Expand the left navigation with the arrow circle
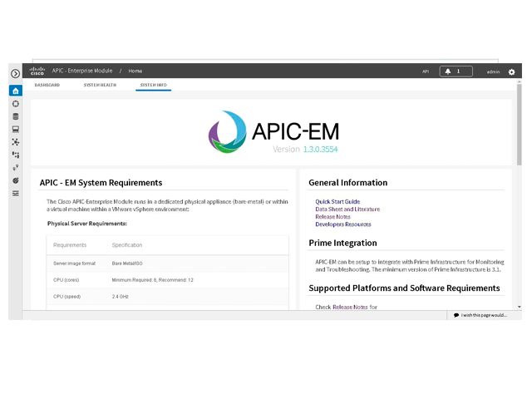 (x=15, y=73)
